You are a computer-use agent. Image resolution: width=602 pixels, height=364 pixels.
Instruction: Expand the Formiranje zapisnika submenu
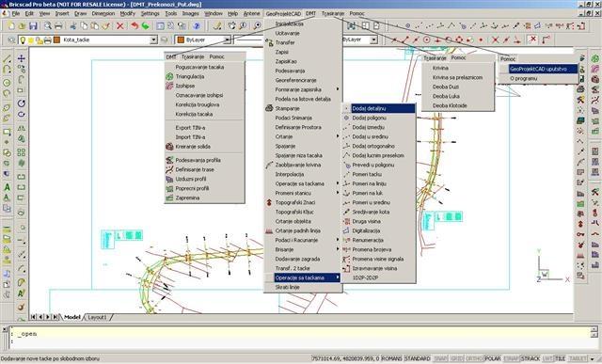click(303, 89)
